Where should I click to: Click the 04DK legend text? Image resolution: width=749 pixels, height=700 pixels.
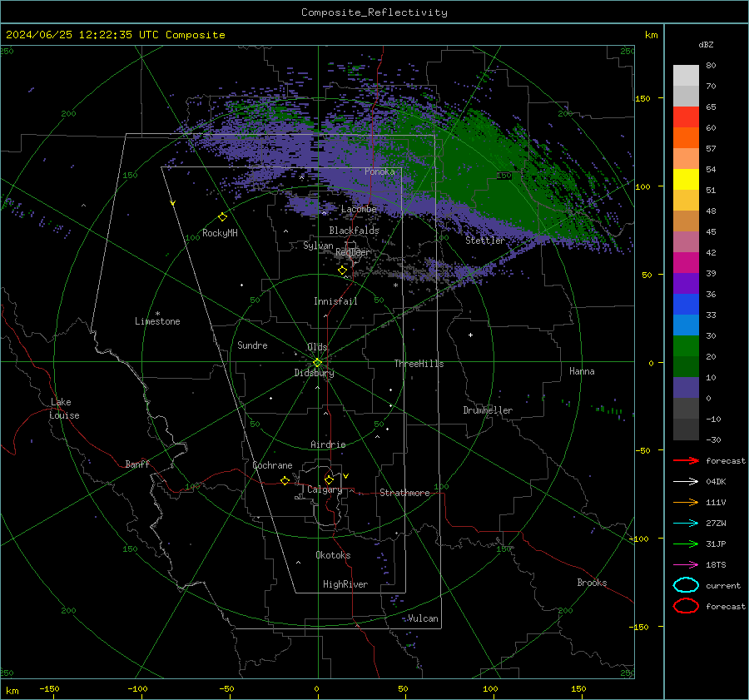point(716,482)
